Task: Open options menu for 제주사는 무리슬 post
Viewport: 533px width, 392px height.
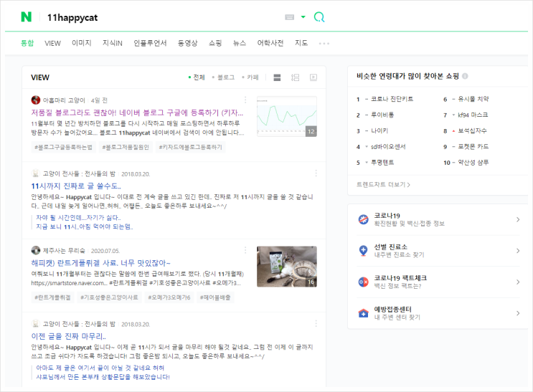Action: (245, 250)
